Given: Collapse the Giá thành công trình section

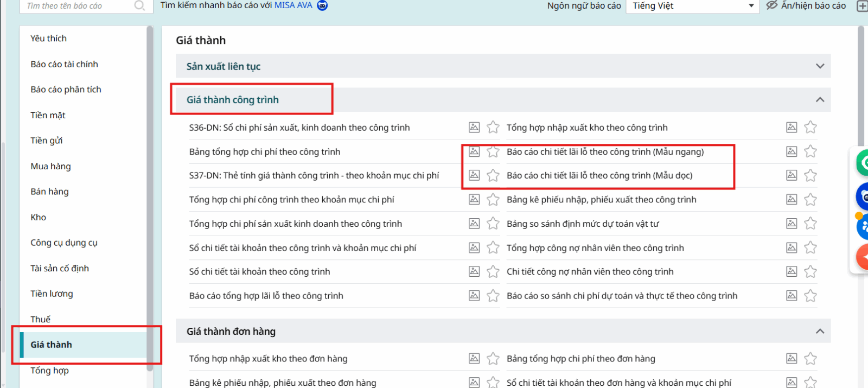Looking at the screenshot, I should (820, 100).
